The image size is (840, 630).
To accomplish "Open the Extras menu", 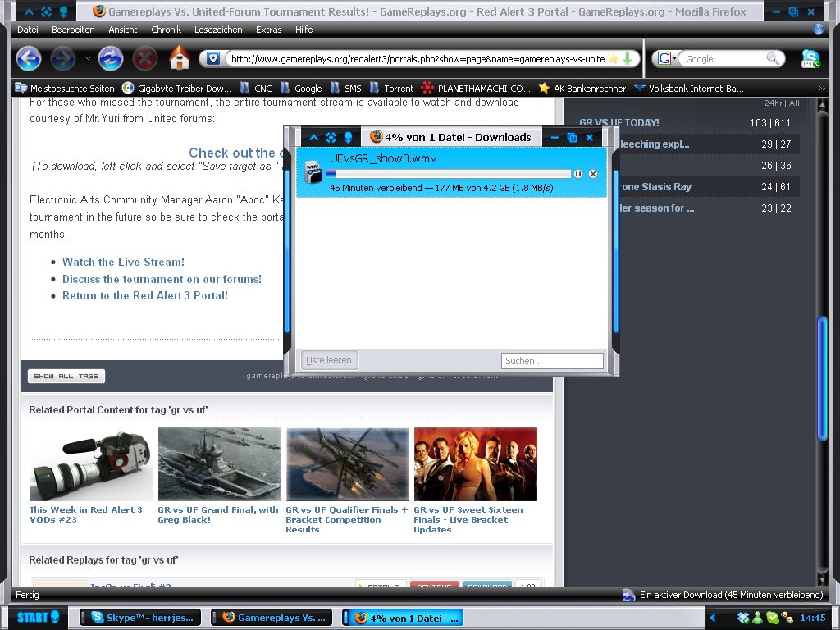I will [x=268, y=30].
